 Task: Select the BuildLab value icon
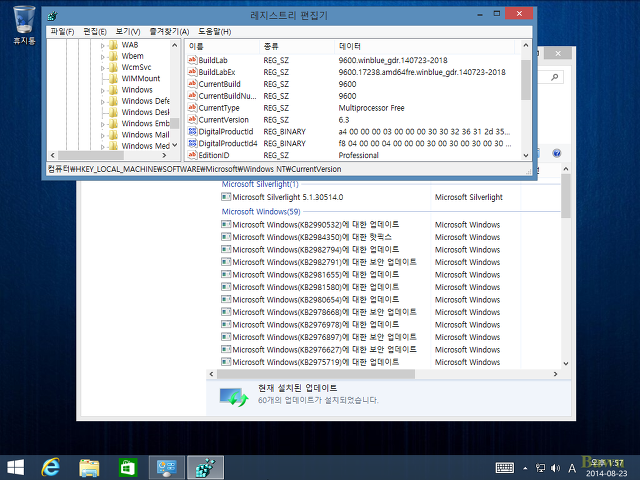192,60
